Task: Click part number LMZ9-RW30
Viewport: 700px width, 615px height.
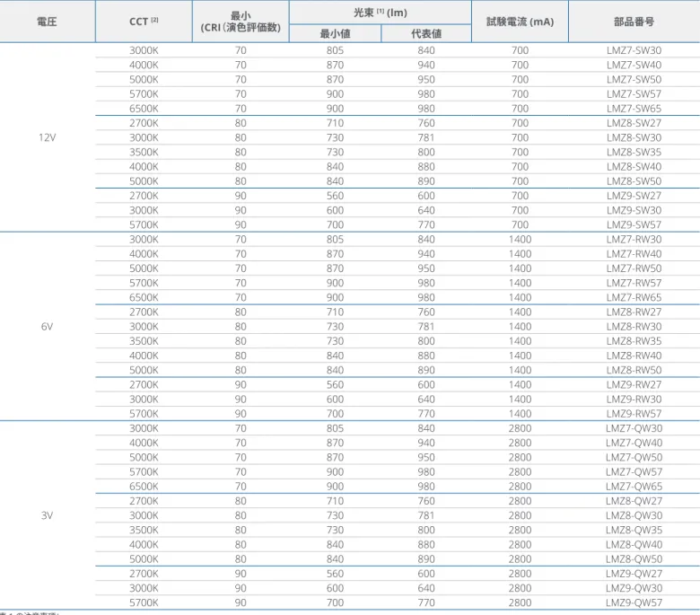Action: point(634,400)
